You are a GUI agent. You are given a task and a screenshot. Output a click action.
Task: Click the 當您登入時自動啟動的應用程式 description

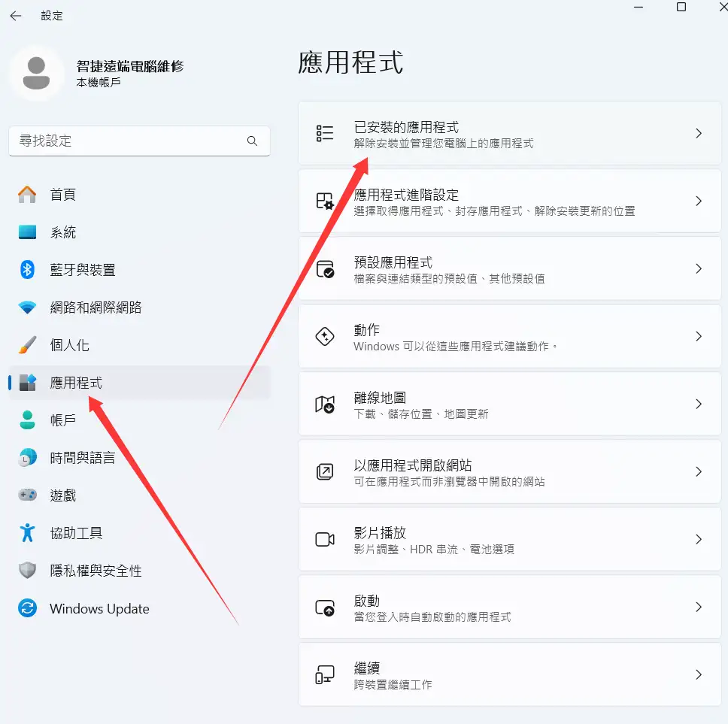click(x=432, y=616)
